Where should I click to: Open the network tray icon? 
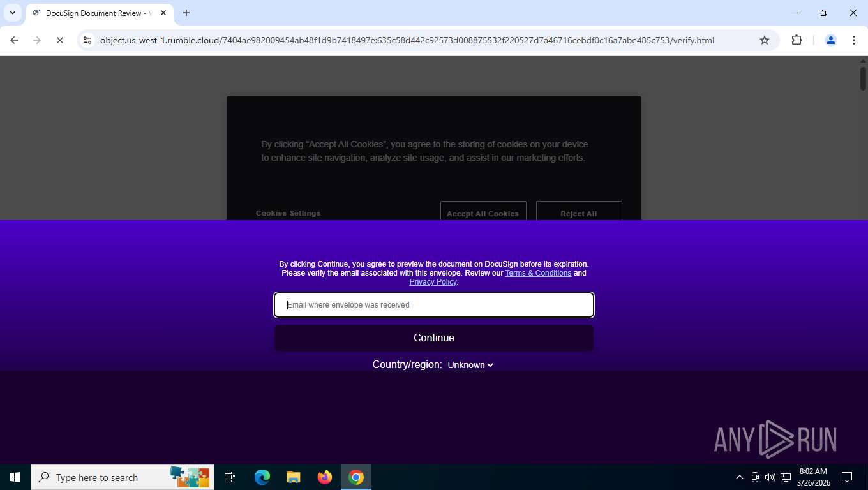click(786, 477)
